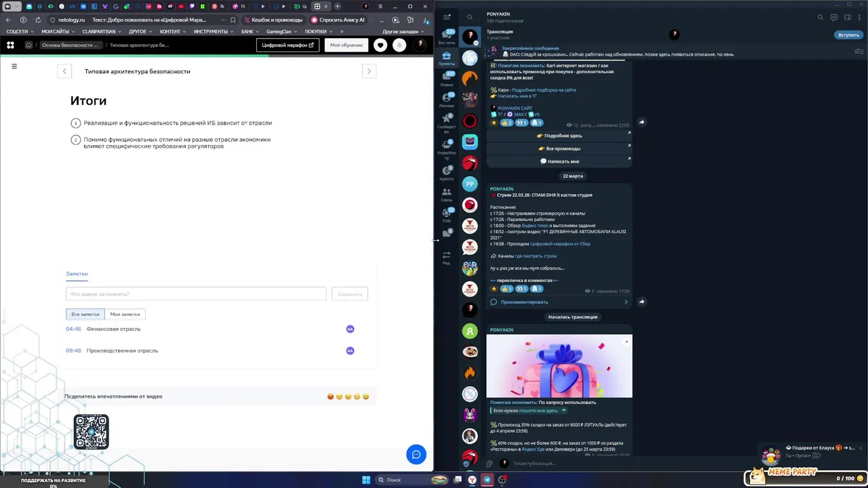
Task: Open profile avatar in Netology header
Action: click(420, 45)
